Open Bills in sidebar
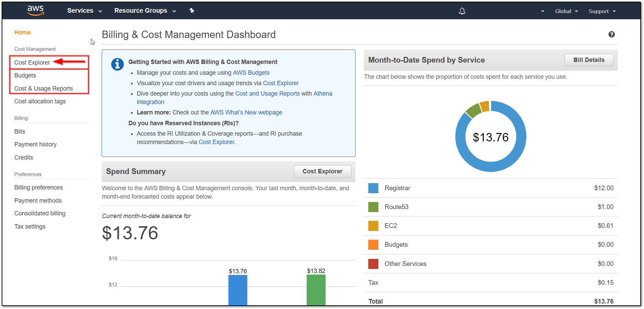This screenshot has height=309, width=644. [20, 132]
